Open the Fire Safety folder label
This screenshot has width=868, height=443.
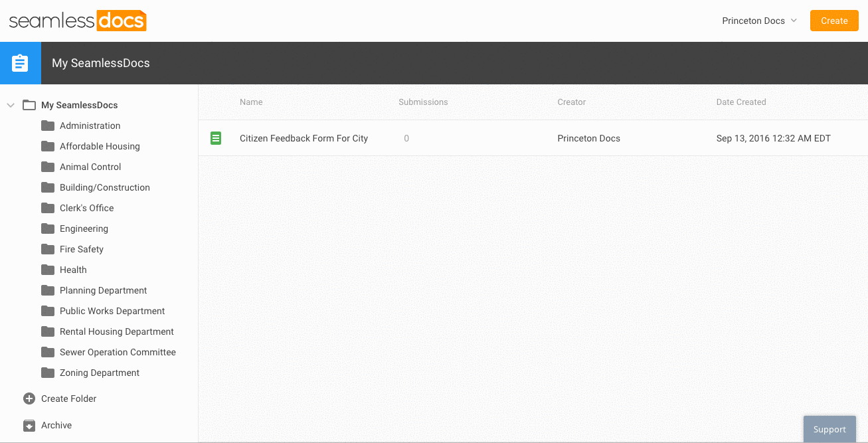(82, 249)
